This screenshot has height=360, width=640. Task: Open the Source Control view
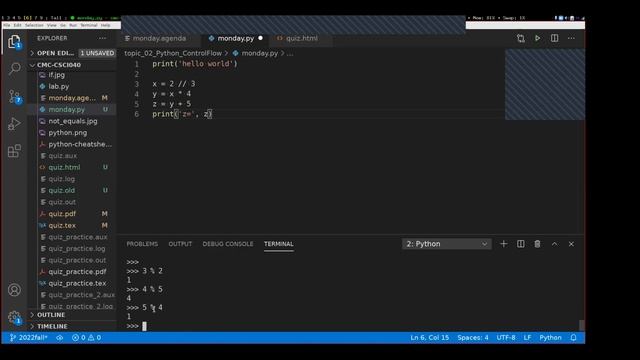14,96
